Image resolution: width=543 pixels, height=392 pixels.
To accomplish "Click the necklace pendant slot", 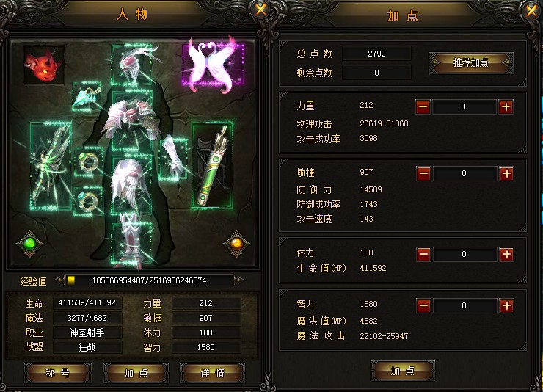I will 87,96.
